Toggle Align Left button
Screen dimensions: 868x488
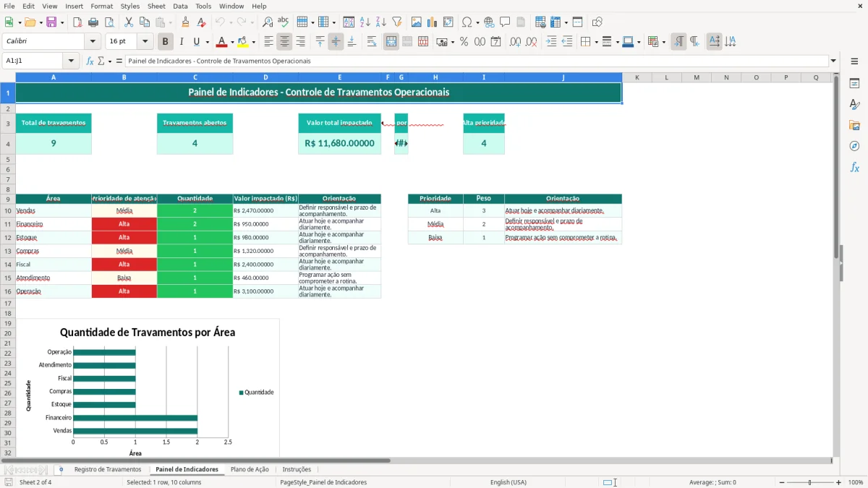tap(269, 42)
